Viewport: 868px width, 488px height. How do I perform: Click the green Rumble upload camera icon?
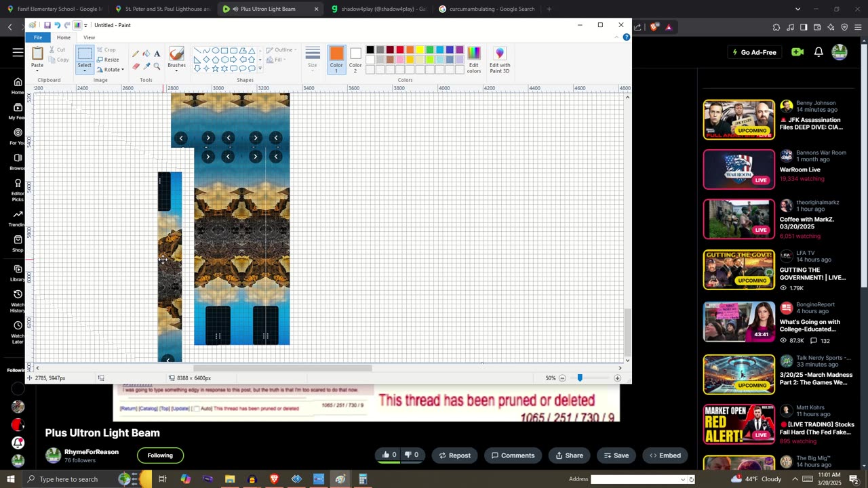(797, 52)
